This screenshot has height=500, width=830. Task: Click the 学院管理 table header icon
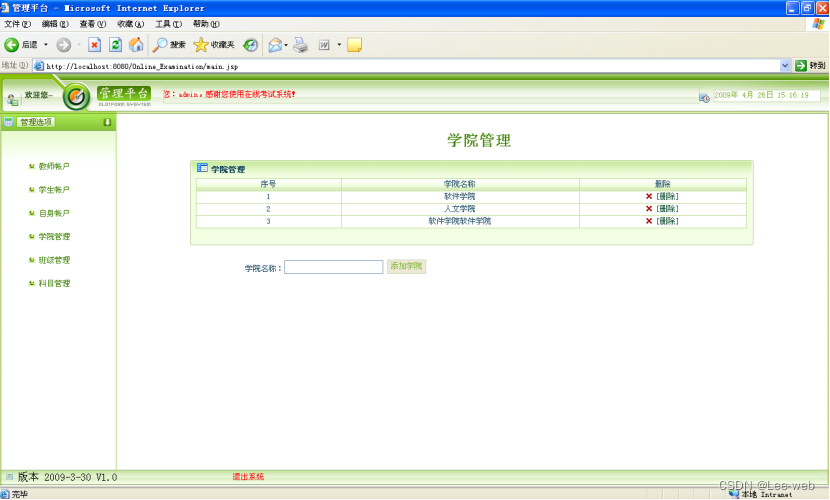pos(202,168)
